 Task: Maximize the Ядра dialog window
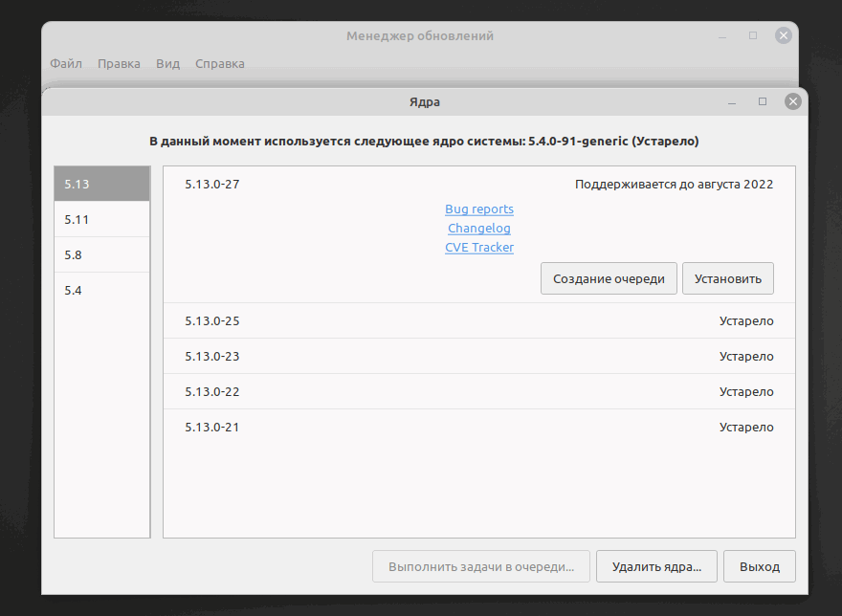tap(763, 101)
